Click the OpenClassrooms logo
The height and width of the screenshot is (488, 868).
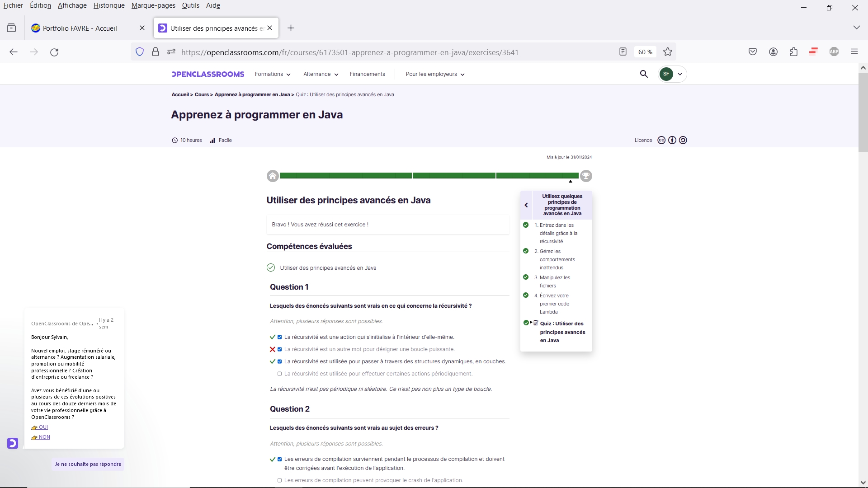(x=208, y=74)
